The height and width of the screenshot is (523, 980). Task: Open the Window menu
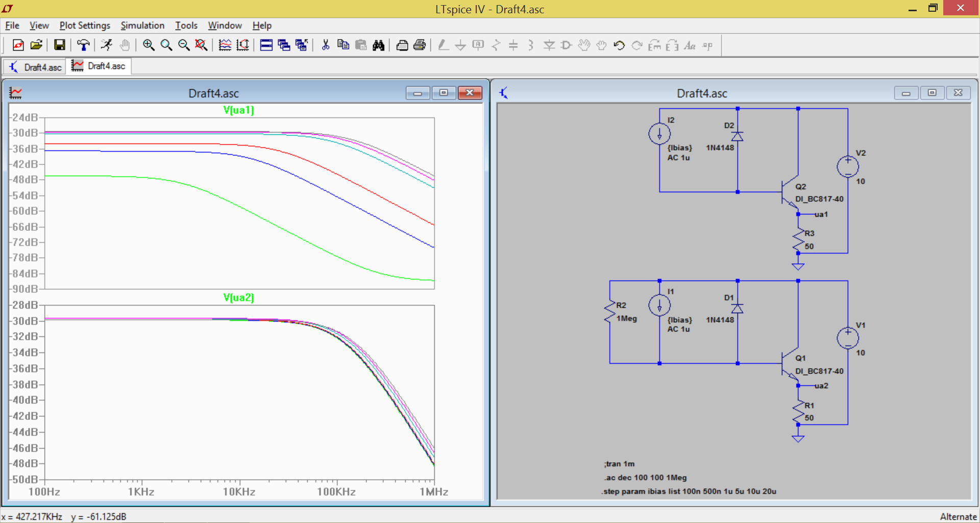point(225,26)
